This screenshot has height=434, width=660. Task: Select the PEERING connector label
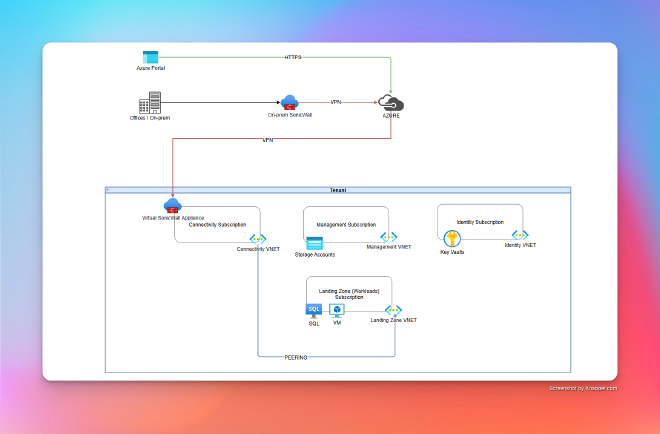coord(295,356)
